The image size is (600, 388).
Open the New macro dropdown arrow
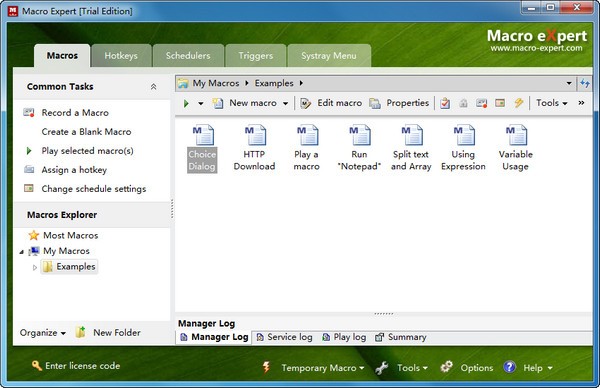click(285, 103)
